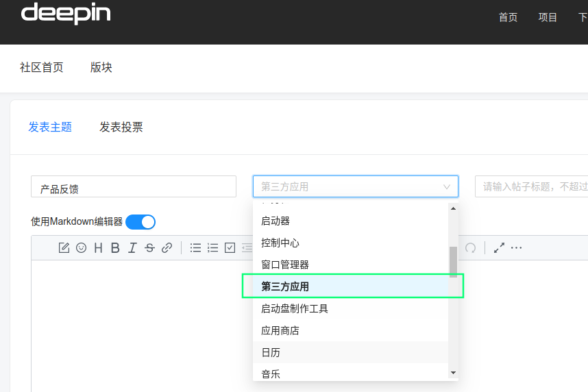Switch to the 发表投票 tab
This screenshot has width=588, height=392.
pyautogui.click(x=121, y=127)
